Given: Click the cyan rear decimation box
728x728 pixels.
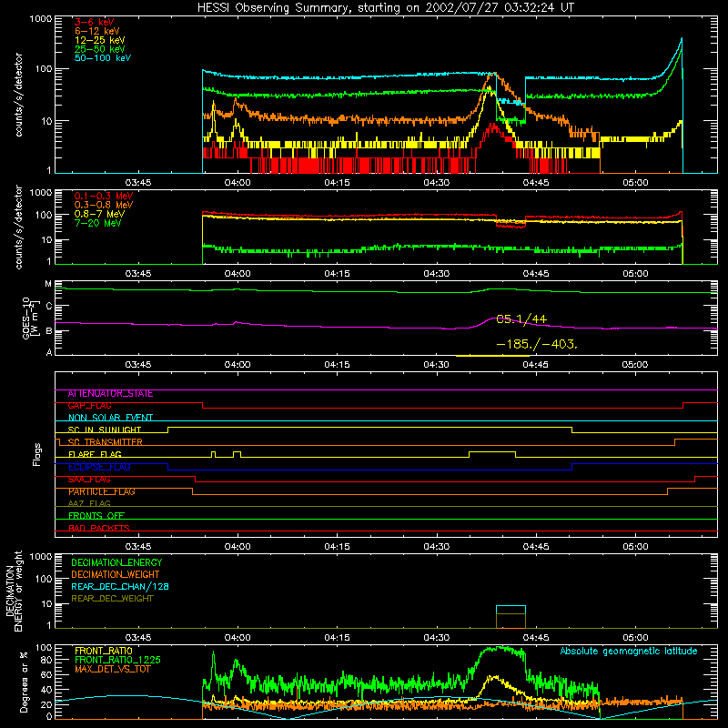Looking at the screenshot, I should point(511,610).
